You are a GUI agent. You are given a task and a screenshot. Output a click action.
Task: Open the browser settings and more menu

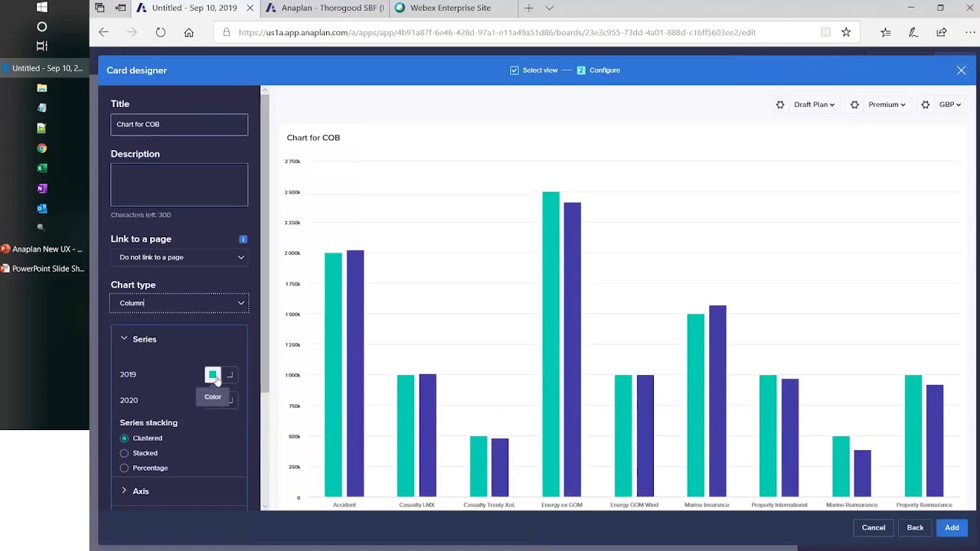tap(968, 32)
